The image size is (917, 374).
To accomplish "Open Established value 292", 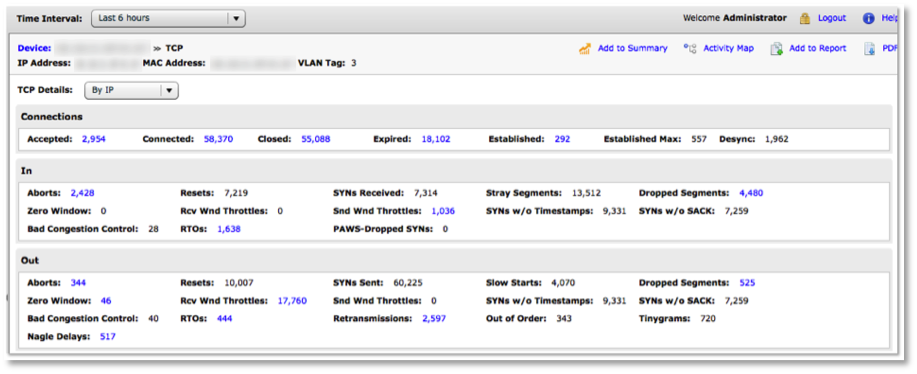I will coord(563,139).
